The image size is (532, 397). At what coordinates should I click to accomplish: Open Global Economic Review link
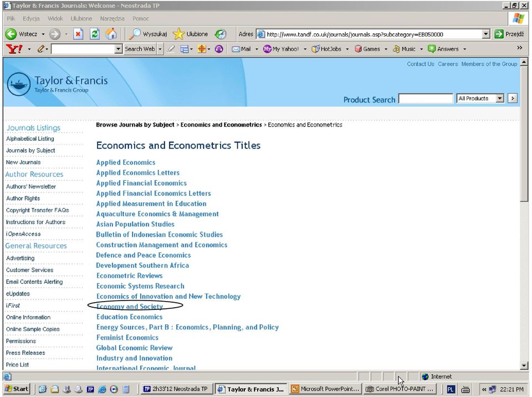(134, 348)
